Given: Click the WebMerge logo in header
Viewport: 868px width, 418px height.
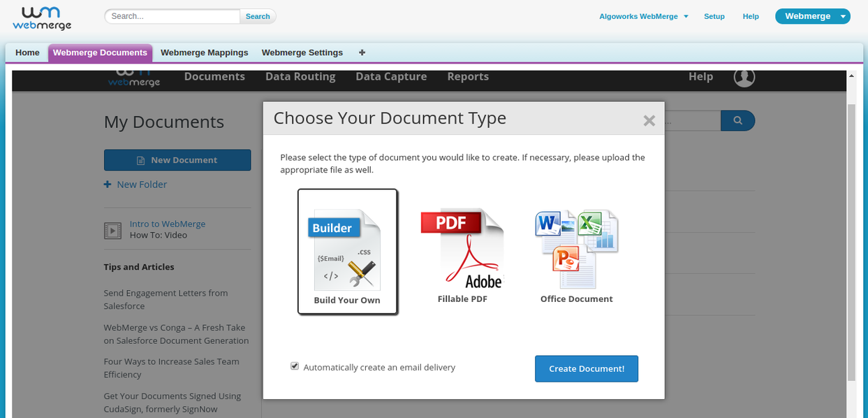Looking at the screenshot, I should coord(42,18).
